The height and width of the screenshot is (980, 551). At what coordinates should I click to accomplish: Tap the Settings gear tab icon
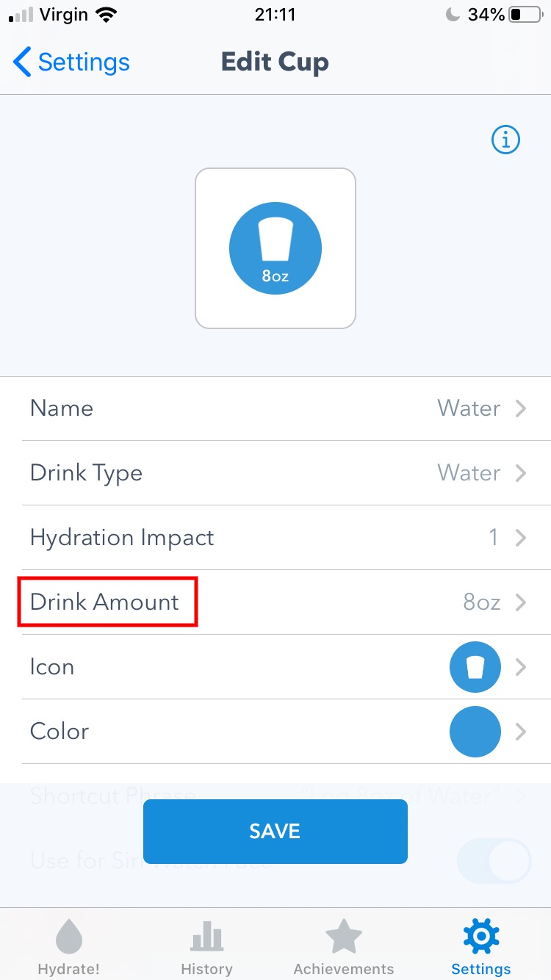(480, 937)
